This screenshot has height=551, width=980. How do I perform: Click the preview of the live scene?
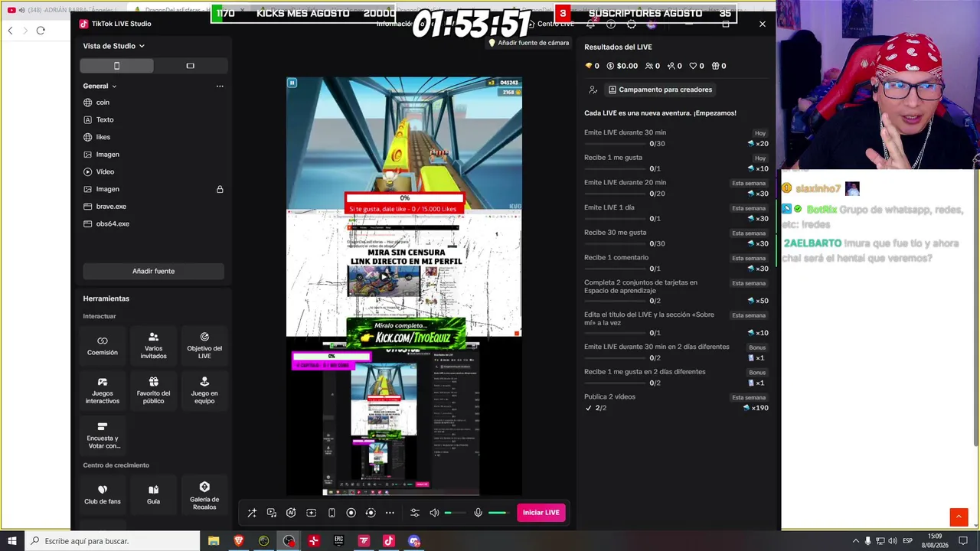tap(404, 286)
